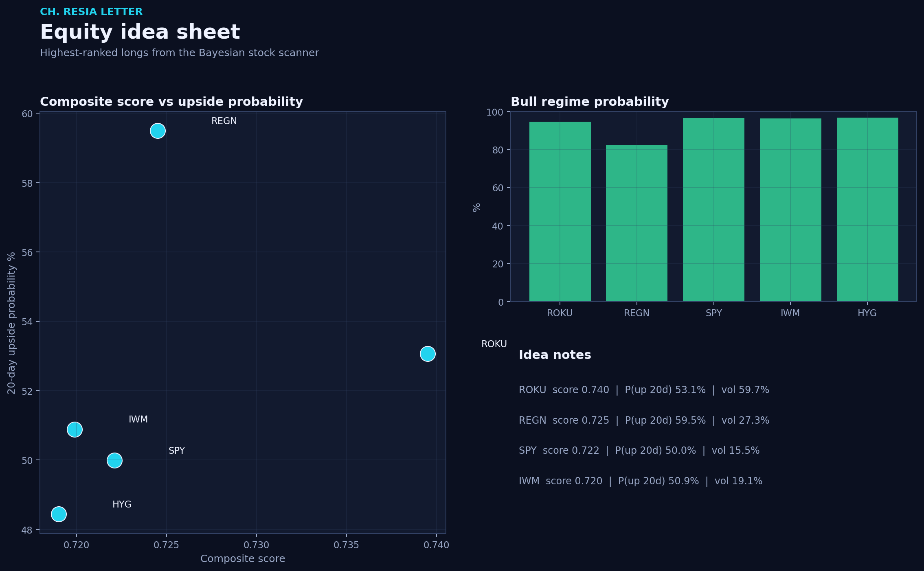Click the HYG x-axis tick label
Viewport: 924px width, 571px height.
867,313
